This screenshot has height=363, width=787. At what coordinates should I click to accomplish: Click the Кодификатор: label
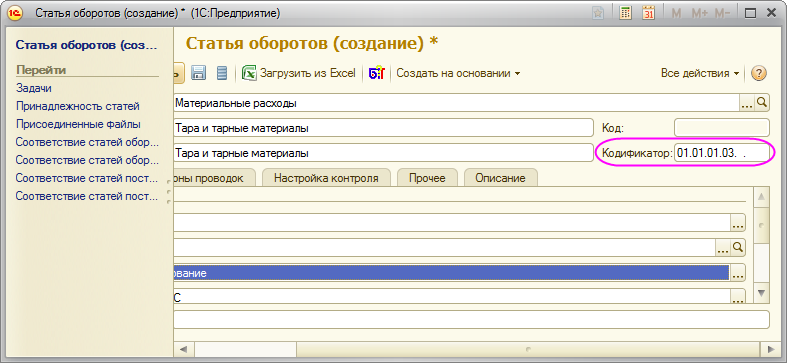(636, 154)
